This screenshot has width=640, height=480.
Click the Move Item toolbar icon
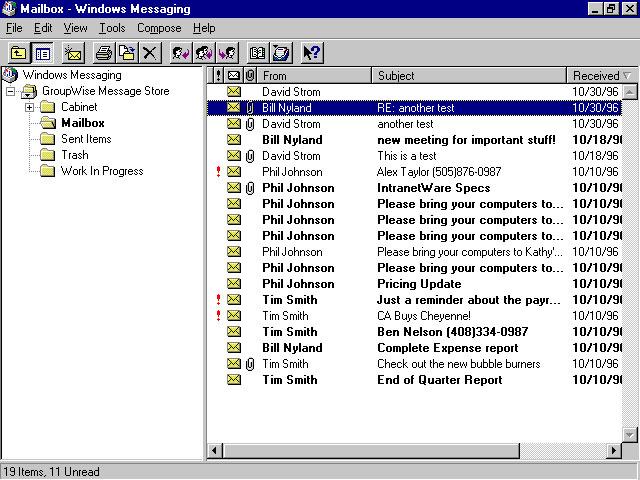pos(127,53)
